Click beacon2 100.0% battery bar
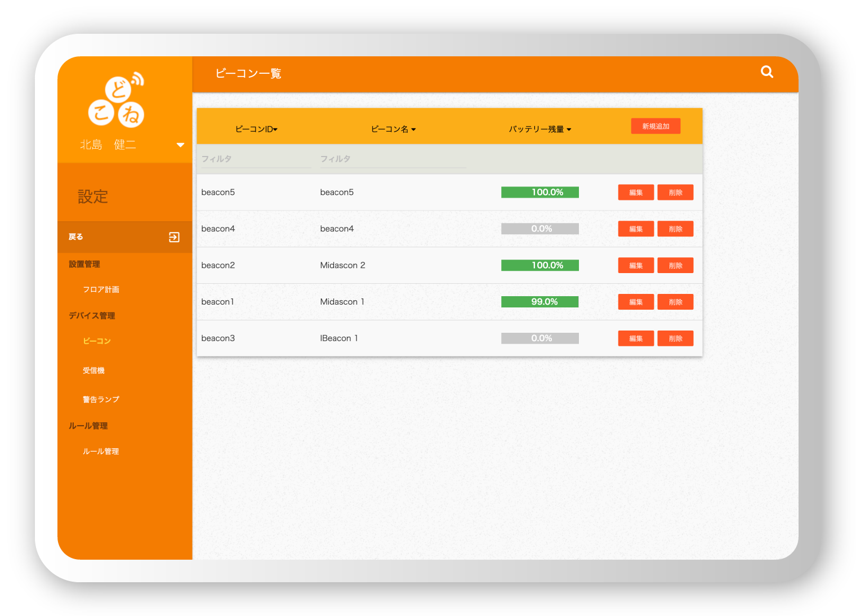856x616 pixels. (540, 265)
